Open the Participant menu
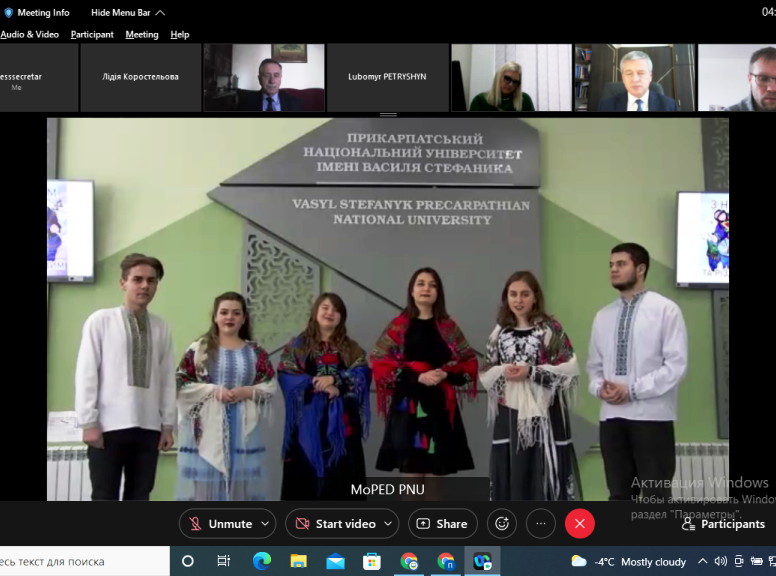Image resolution: width=776 pixels, height=576 pixels. [92, 34]
